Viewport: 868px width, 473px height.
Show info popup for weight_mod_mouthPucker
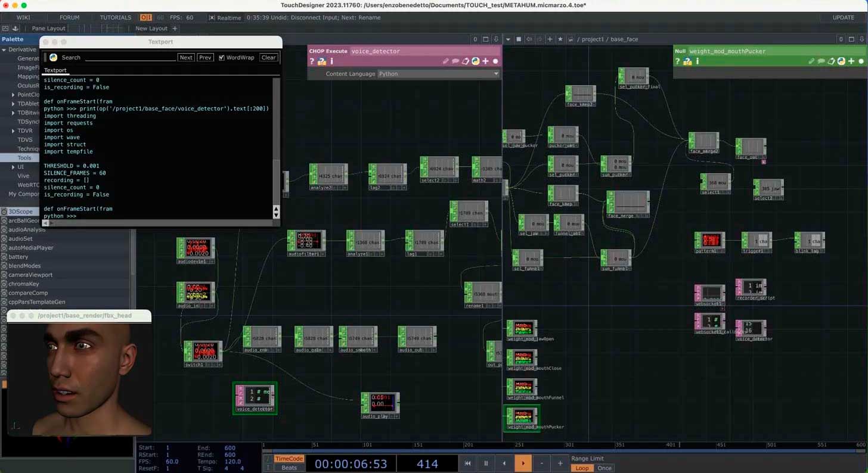click(697, 61)
